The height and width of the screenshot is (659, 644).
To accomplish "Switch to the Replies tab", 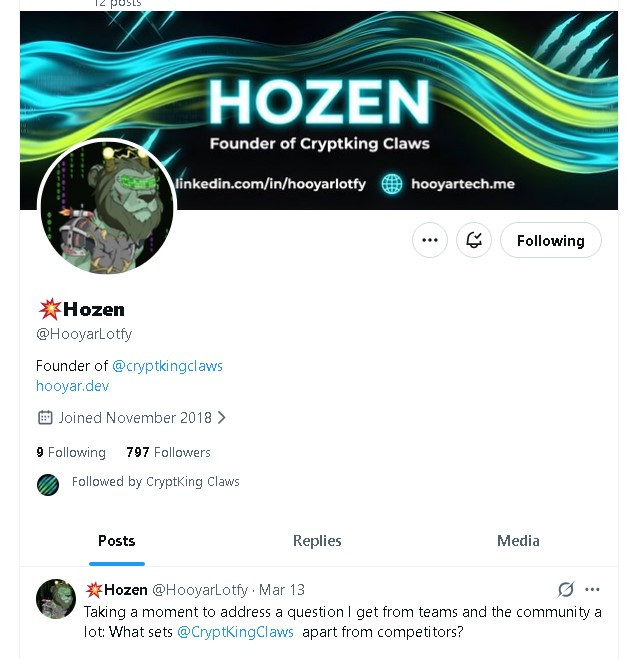I will click(317, 540).
